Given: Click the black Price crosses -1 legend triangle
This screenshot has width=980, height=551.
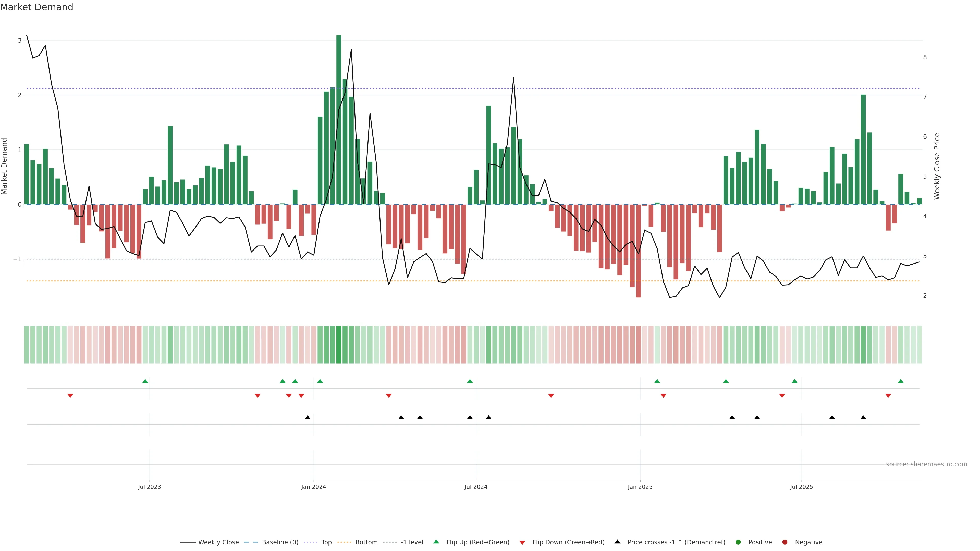Looking at the screenshot, I should click(x=617, y=542).
